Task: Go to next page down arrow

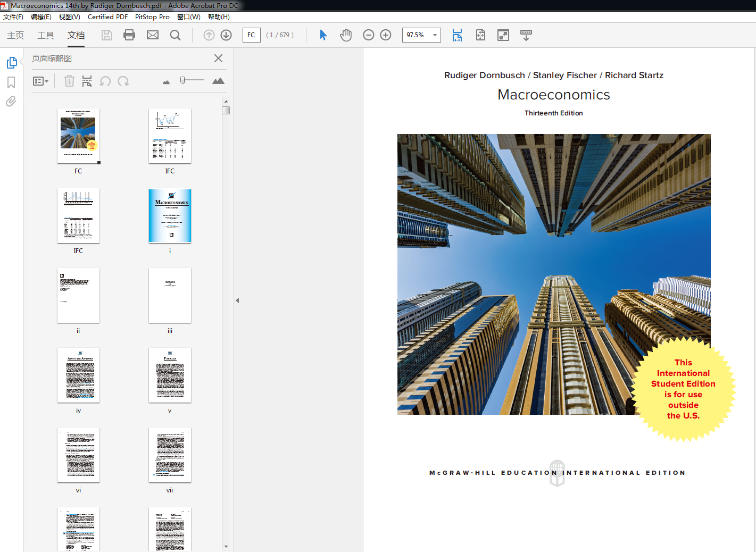Action: tap(226, 35)
